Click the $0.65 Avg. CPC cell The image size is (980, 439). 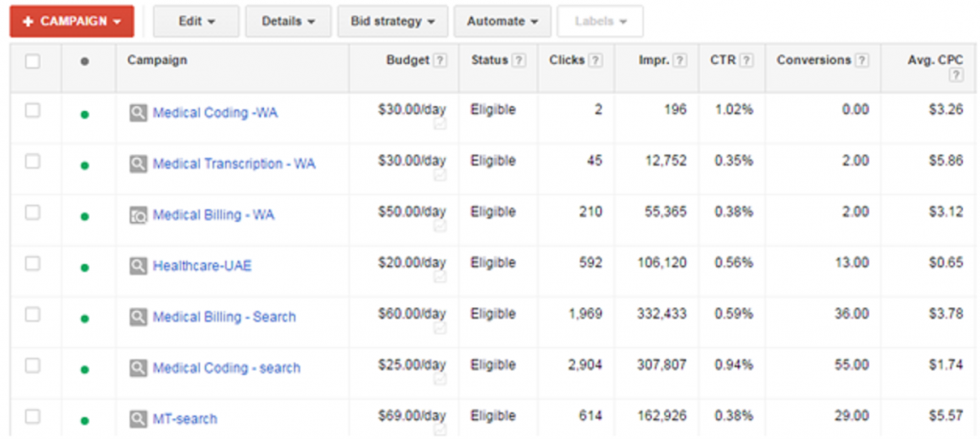coord(946,263)
